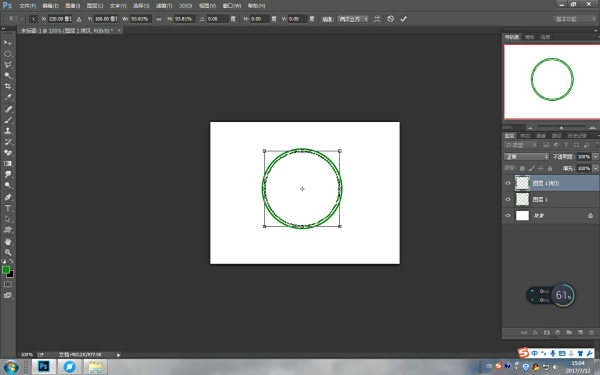Open the Start button on the taskbar
Screen dimensions: 600x375
pyautogui.click(x=11, y=367)
